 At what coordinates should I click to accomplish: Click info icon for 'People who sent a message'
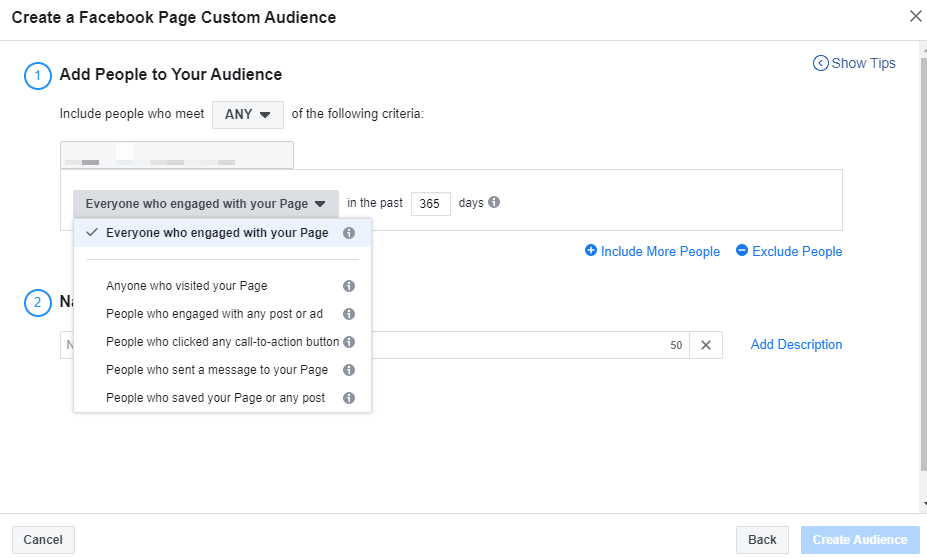(x=349, y=370)
